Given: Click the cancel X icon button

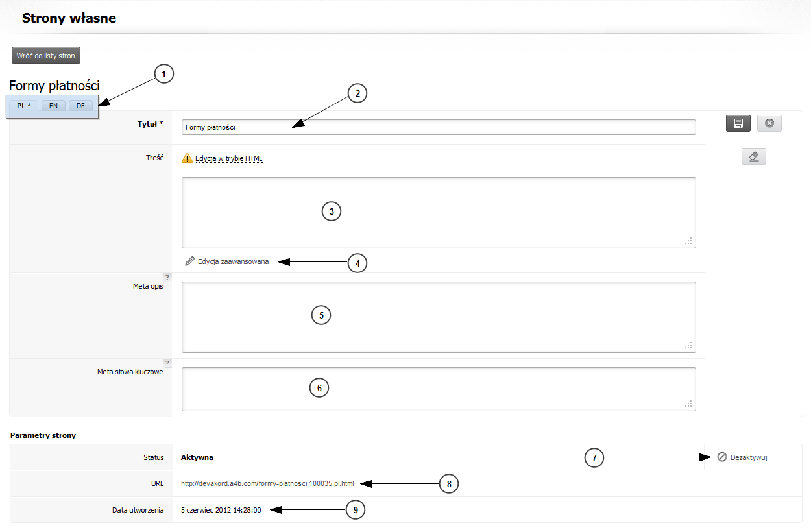Looking at the screenshot, I should tap(769, 123).
